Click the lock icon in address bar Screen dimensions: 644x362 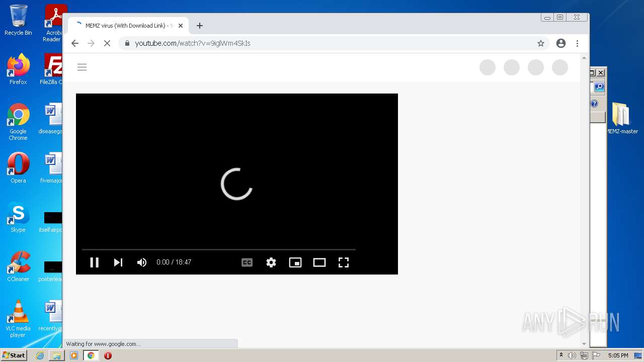pyautogui.click(x=127, y=43)
